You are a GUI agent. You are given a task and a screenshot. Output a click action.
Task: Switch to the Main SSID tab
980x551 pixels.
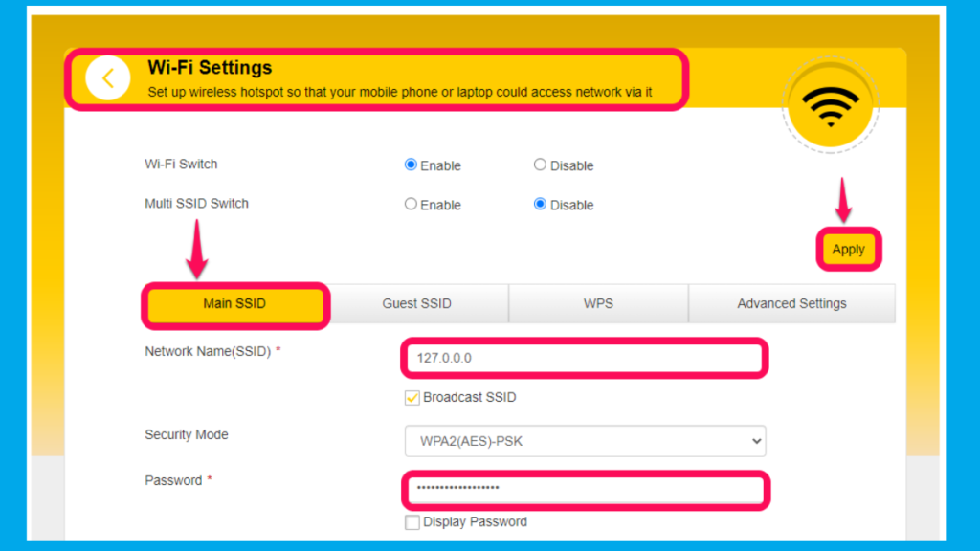click(x=235, y=303)
